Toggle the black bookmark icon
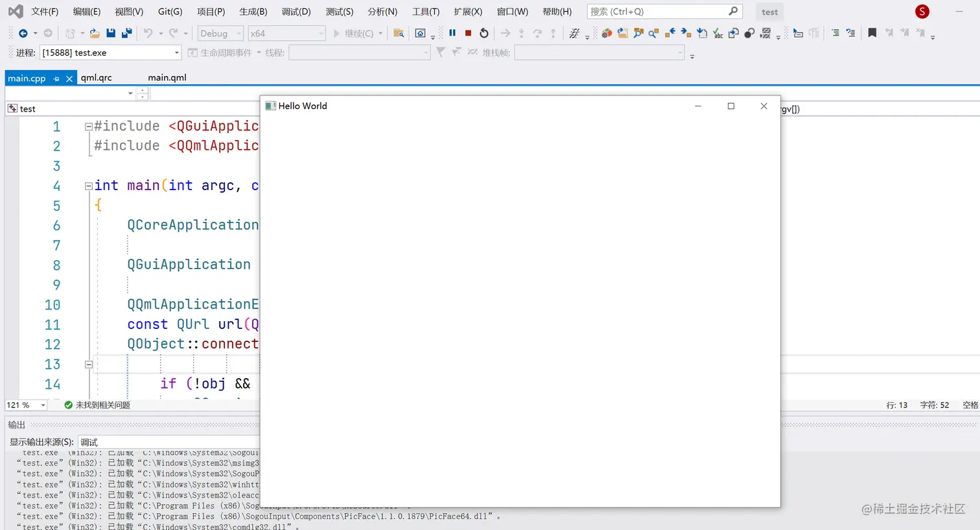Screen dimensions: 980x530 click(872, 33)
